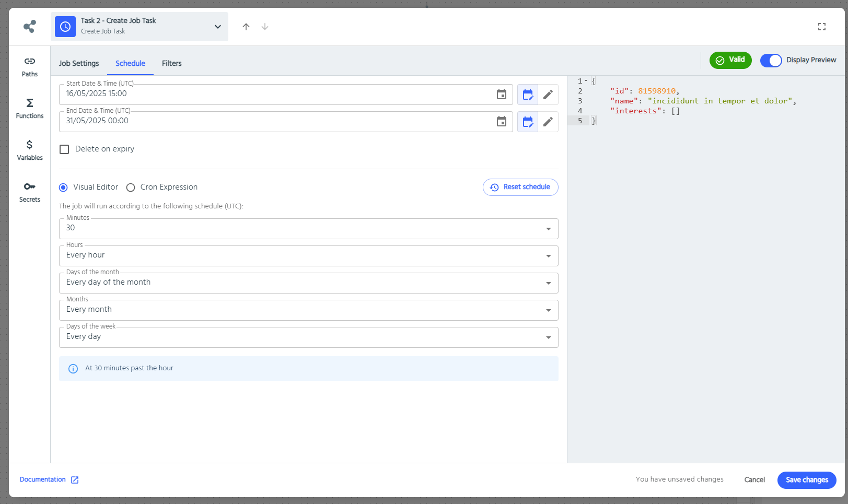
Task: Toggle fullscreen mode icon
Action: 822,27
